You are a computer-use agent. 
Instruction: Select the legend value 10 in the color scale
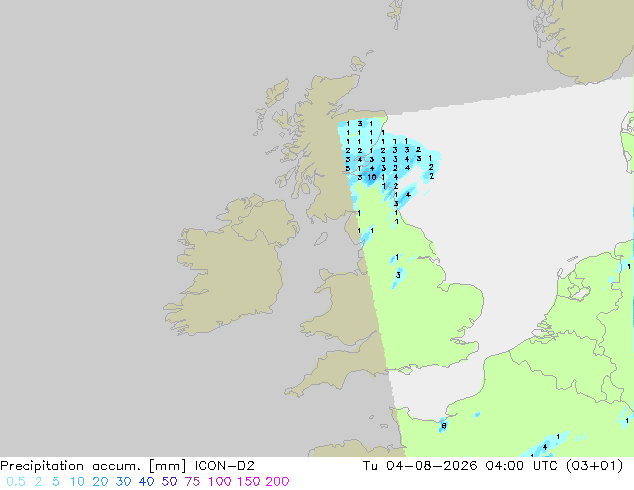(77, 482)
